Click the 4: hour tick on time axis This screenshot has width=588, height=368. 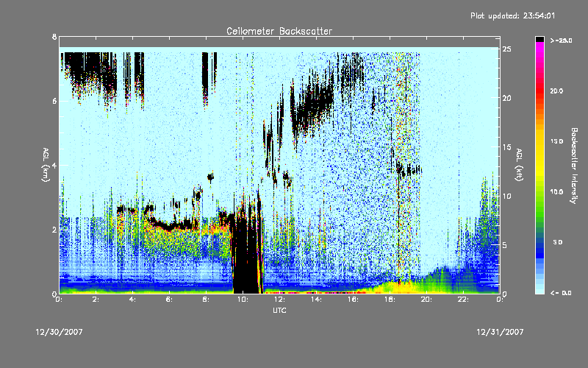pyautogui.click(x=133, y=300)
